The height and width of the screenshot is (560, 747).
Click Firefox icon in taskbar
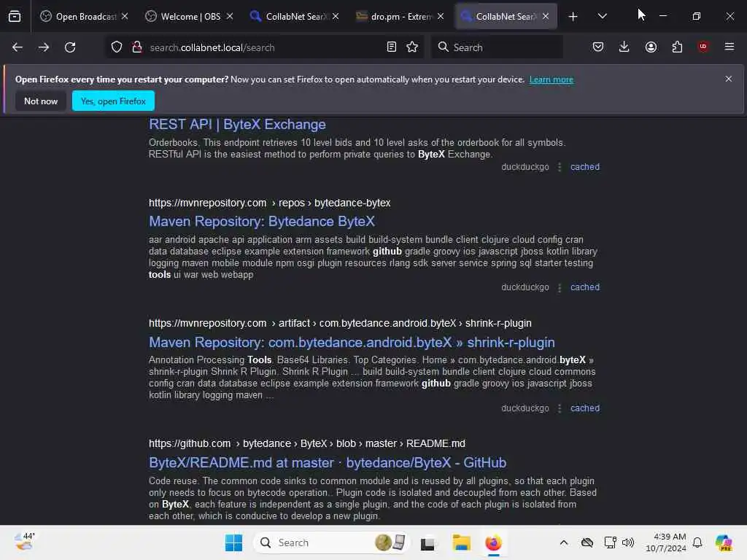click(x=494, y=542)
